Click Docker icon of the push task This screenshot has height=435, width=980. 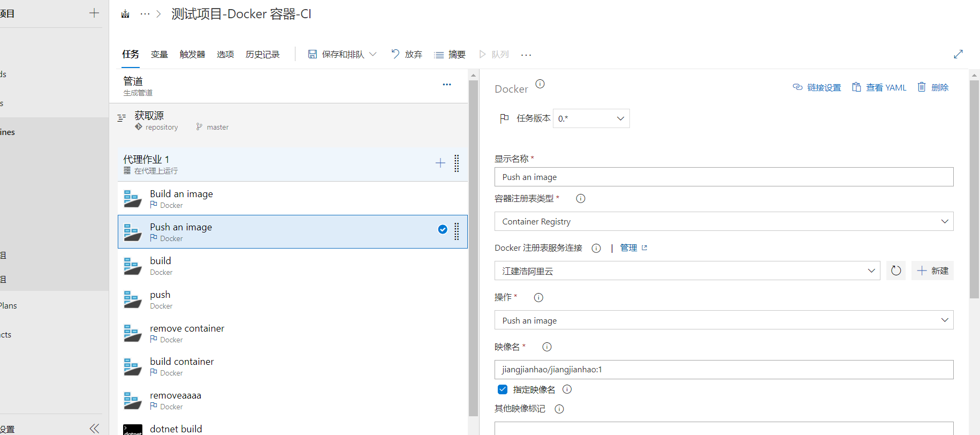tap(132, 299)
